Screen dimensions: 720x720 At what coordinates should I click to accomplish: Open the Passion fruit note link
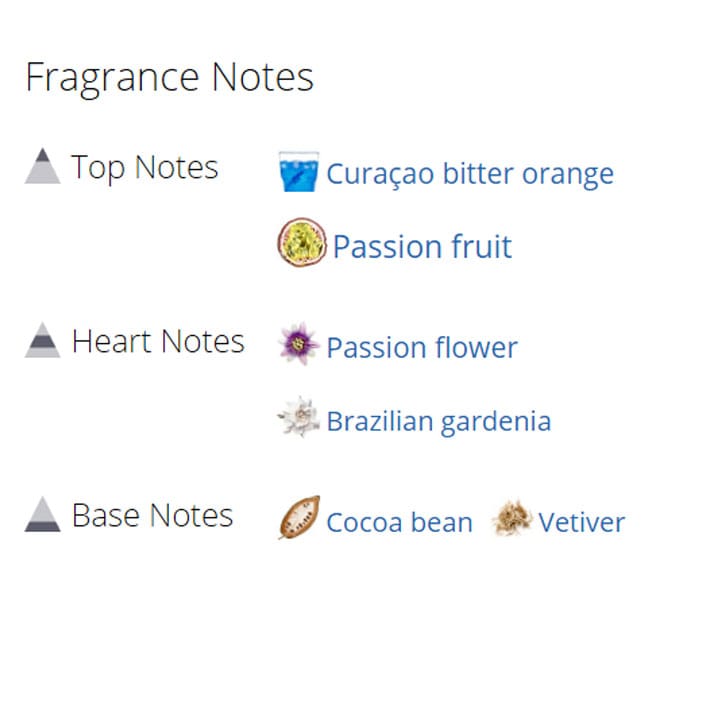[x=422, y=246]
